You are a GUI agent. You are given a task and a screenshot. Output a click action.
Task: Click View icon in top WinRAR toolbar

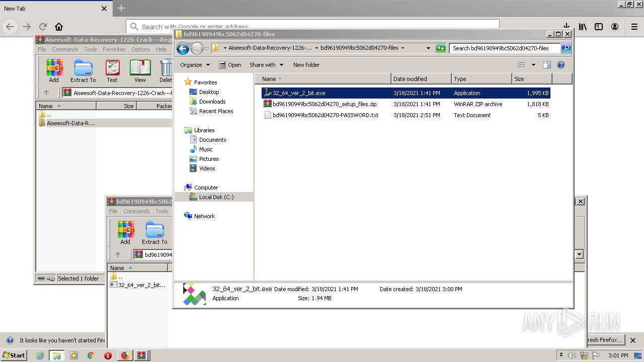(x=140, y=71)
